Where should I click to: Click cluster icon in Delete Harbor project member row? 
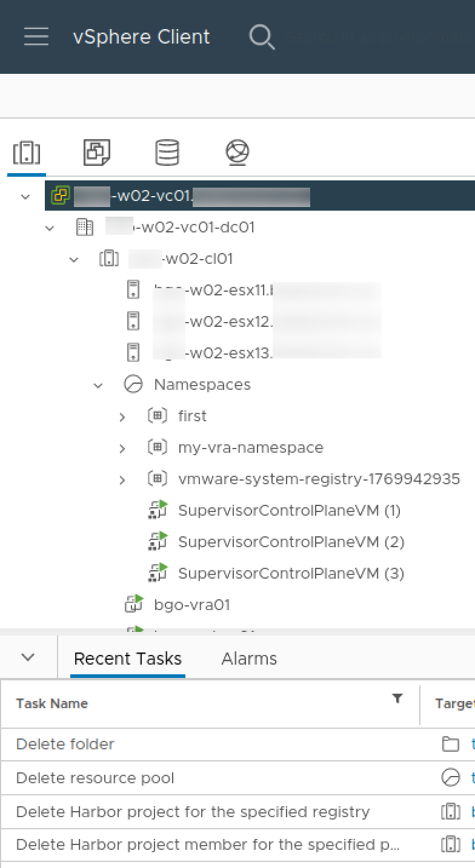[x=451, y=844]
